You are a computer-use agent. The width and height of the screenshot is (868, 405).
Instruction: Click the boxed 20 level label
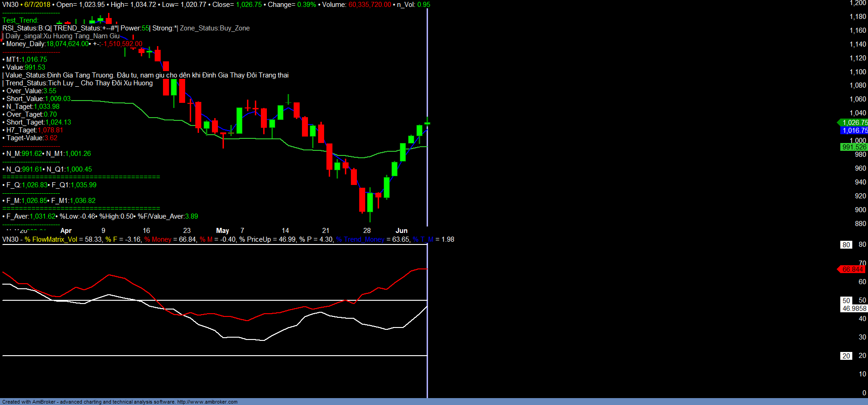coord(846,356)
